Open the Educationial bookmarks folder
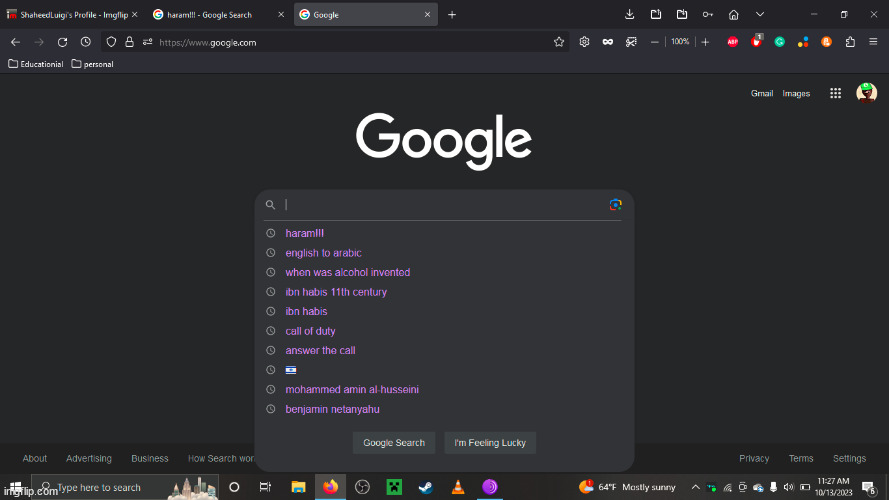Viewport: 889px width, 500px height. (36, 64)
